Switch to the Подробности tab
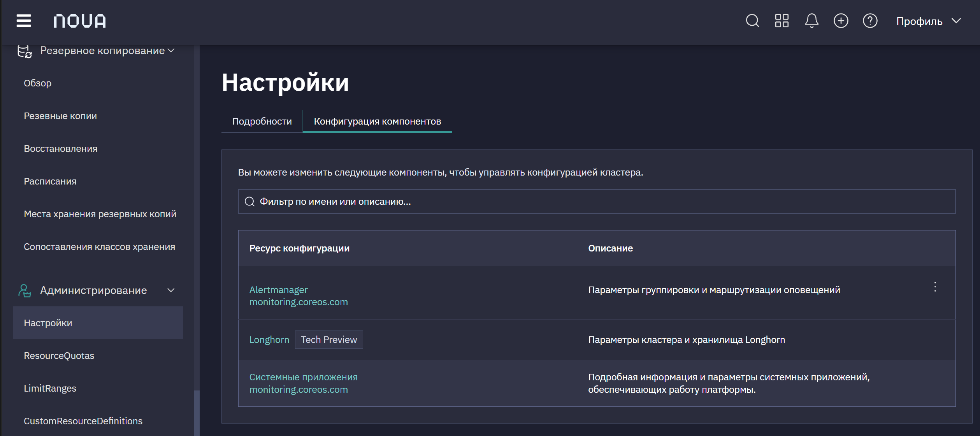980x436 pixels. [x=262, y=121]
